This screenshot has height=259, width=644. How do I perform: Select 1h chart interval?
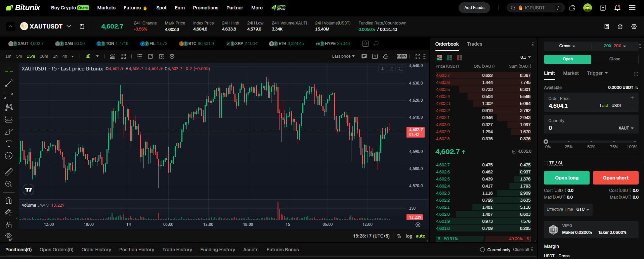point(55,56)
